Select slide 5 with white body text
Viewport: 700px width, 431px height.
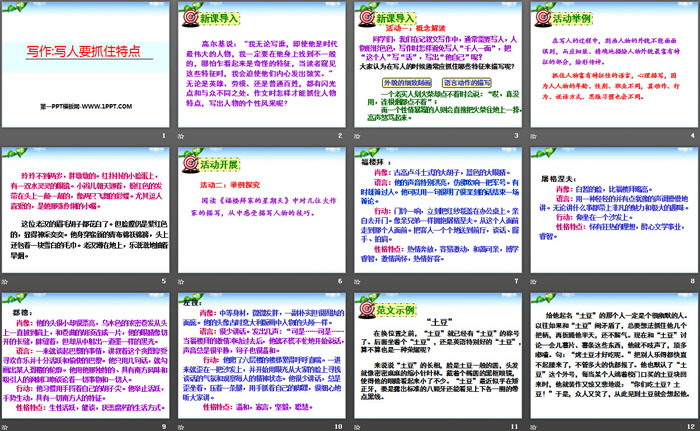pyautogui.click(x=87, y=208)
